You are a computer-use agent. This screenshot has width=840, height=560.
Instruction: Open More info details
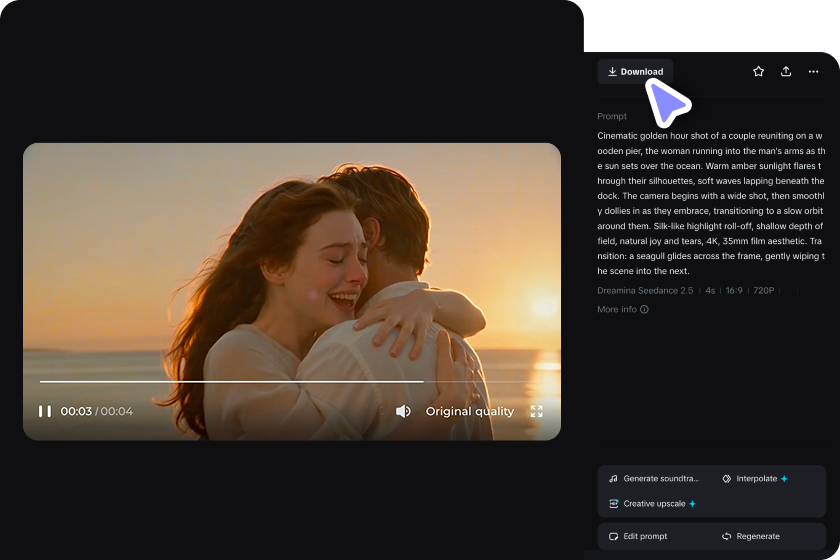coord(622,309)
